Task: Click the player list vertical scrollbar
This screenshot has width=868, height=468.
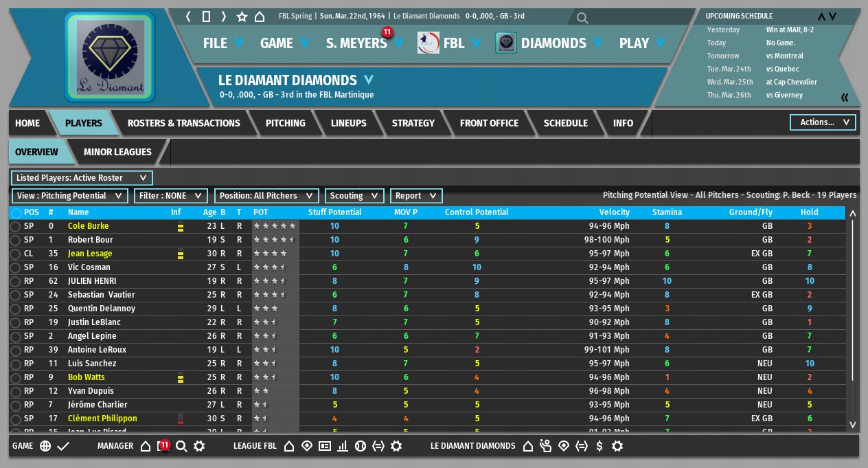Action: tap(853, 320)
